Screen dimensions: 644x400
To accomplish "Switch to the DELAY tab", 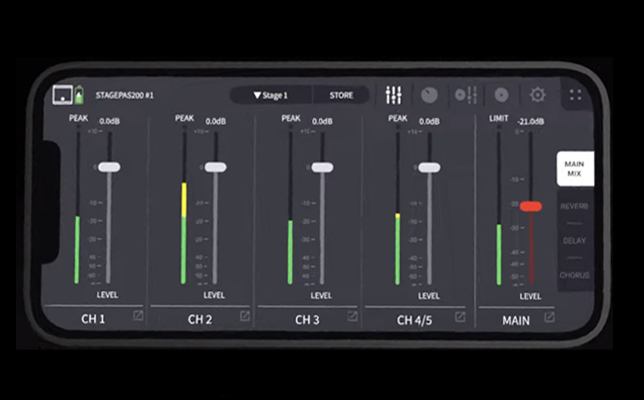I will point(574,240).
